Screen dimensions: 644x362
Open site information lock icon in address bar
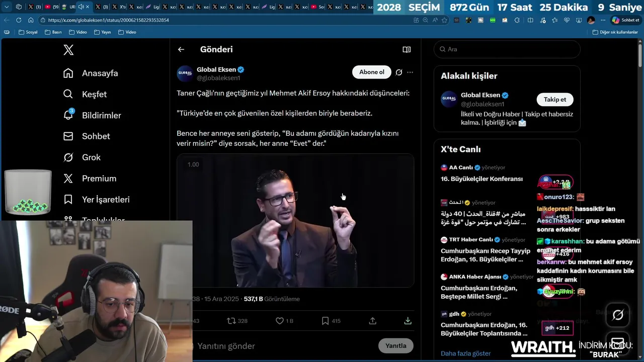point(43,20)
